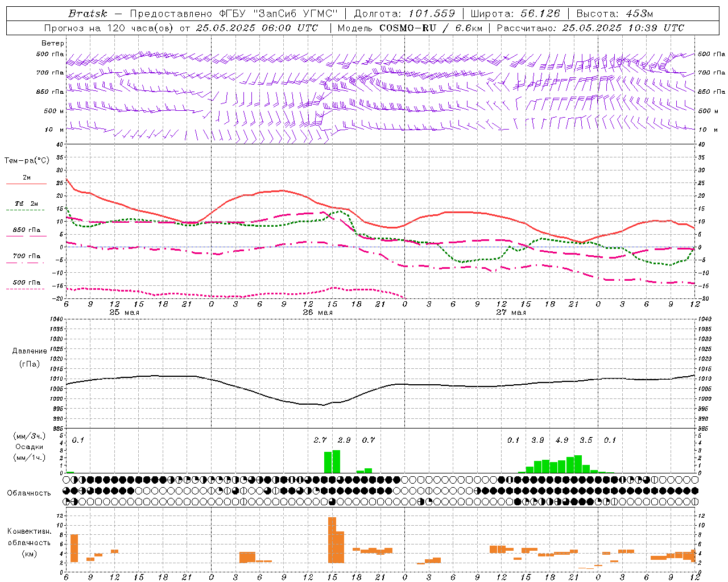Click the 2м legend entry
Image resolution: width=728 pixels, height=582 pixels.
[x=27, y=178]
